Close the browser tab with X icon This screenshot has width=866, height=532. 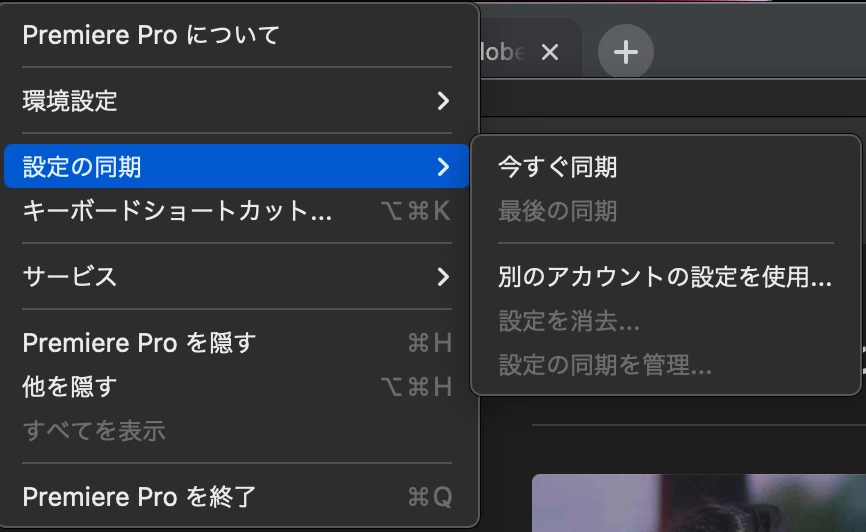point(550,52)
